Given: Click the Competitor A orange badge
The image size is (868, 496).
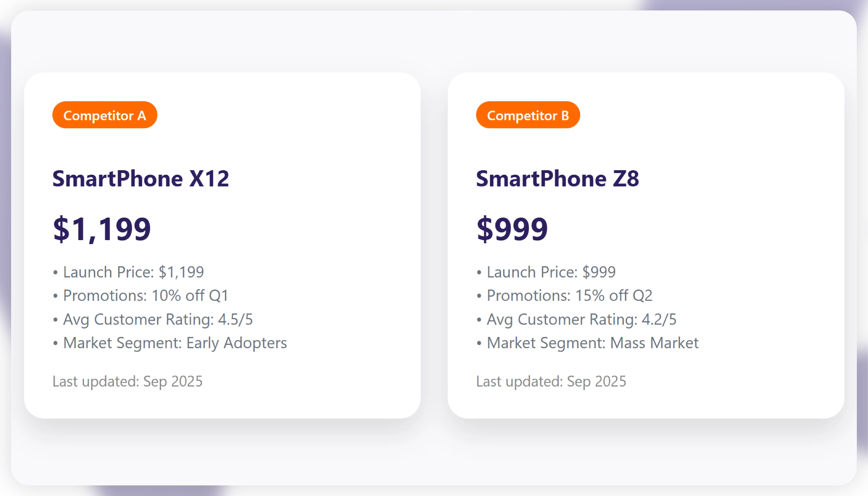Looking at the screenshot, I should 105,115.
